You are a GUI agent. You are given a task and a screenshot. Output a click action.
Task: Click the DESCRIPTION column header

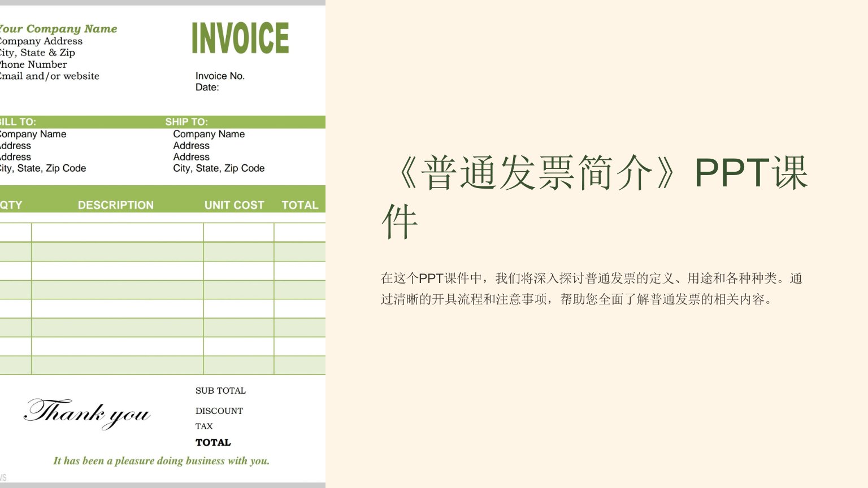click(x=116, y=205)
